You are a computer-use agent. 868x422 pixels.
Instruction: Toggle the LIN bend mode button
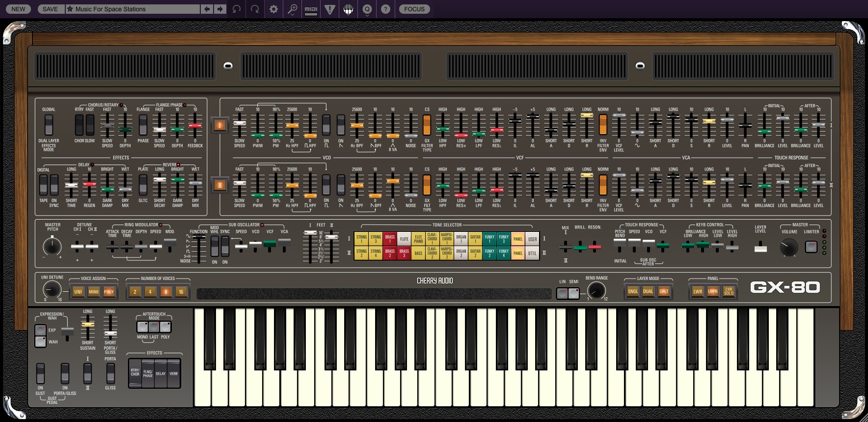click(x=562, y=293)
